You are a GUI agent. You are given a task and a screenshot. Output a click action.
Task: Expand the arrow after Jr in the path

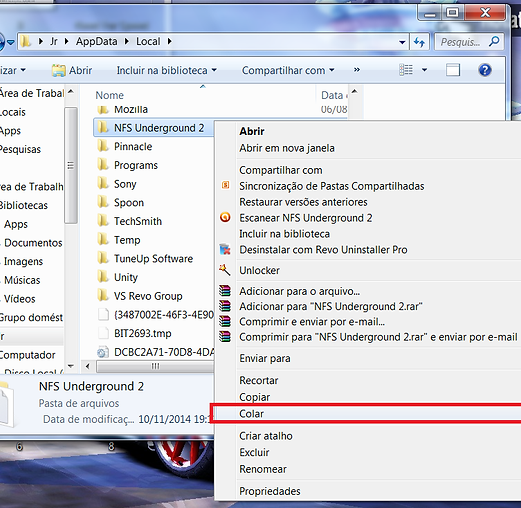66,41
